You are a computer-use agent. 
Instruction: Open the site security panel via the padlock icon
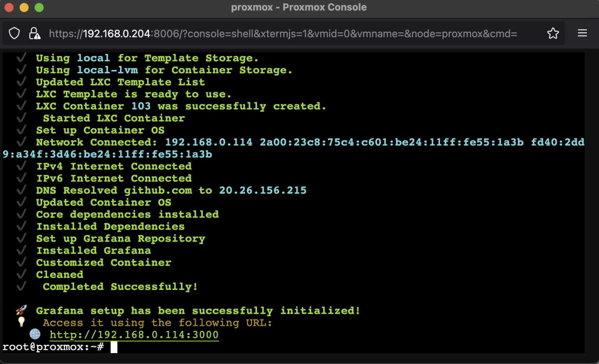[34, 33]
